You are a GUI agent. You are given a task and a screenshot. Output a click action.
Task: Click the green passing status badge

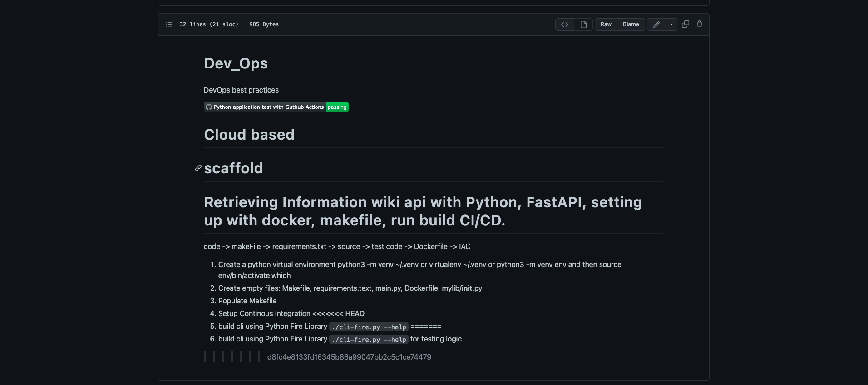pyautogui.click(x=337, y=107)
